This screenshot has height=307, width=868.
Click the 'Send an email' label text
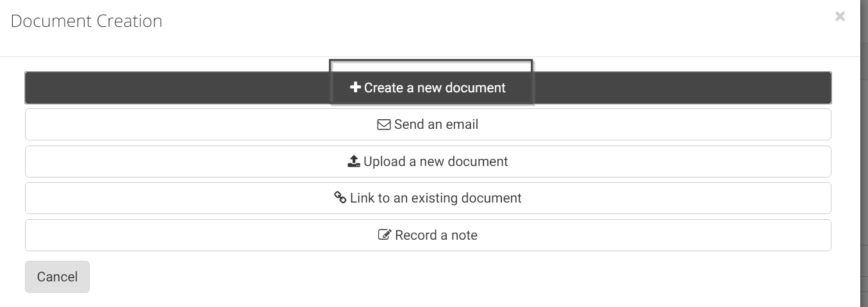pyautogui.click(x=437, y=124)
